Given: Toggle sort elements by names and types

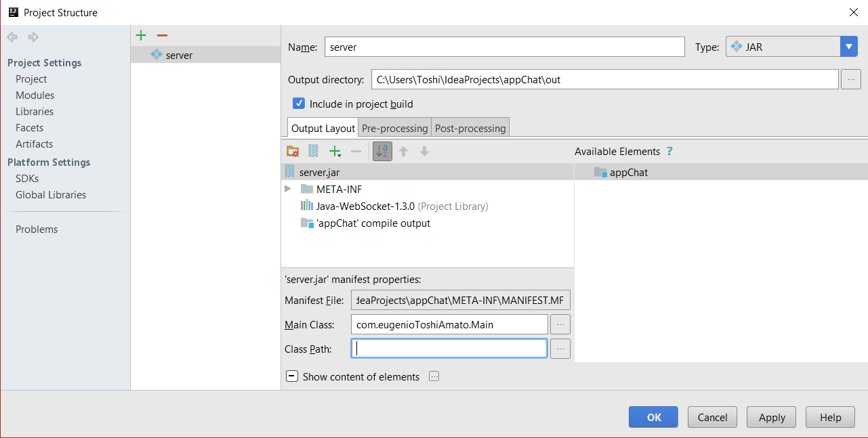Looking at the screenshot, I should click(382, 151).
